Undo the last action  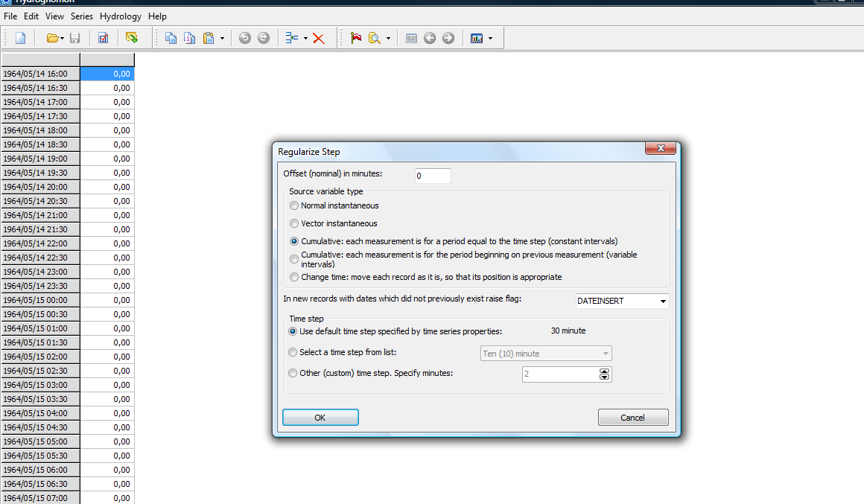(x=245, y=38)
